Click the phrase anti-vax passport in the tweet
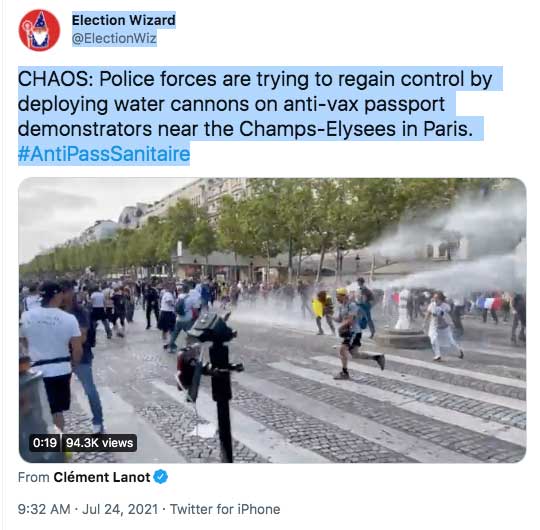 coord(364,104)
